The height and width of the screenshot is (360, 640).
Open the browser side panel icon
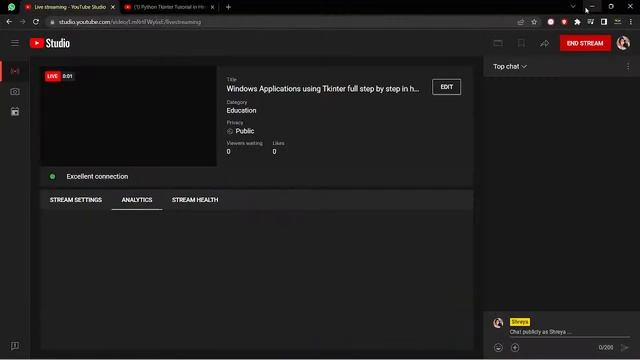(x=604, y=22)
